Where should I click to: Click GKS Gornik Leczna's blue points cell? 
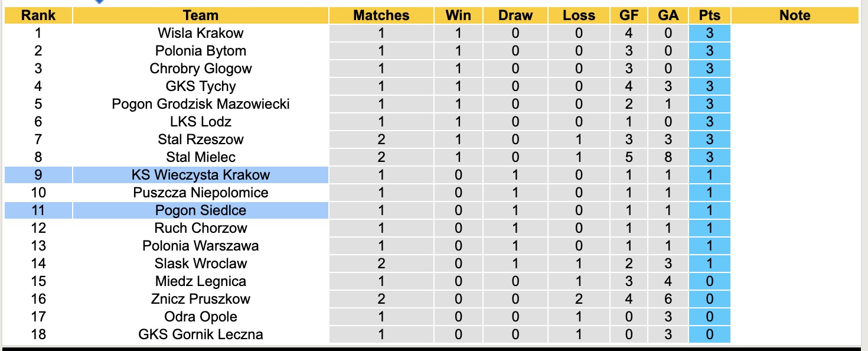pyautogui.click(x=709, y=334)
